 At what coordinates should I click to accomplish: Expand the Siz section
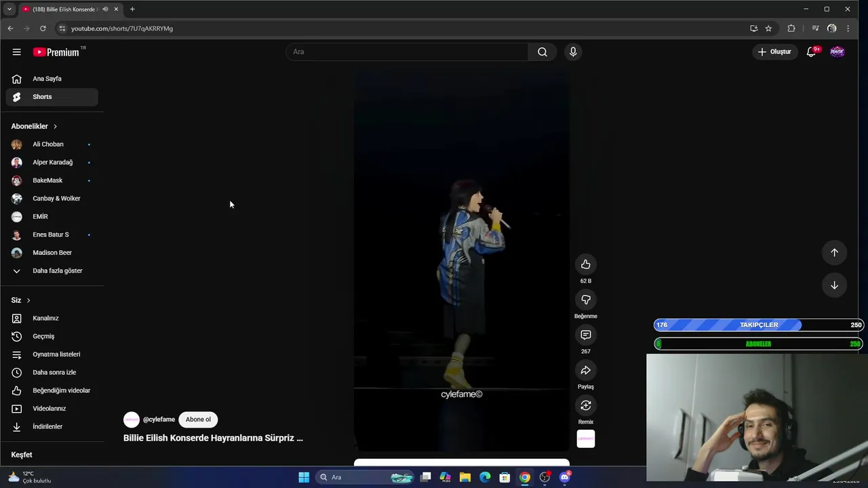pos(21,300)
